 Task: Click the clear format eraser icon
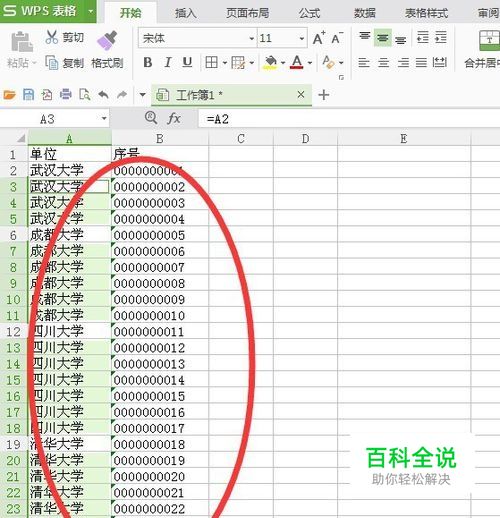point(328,62)
